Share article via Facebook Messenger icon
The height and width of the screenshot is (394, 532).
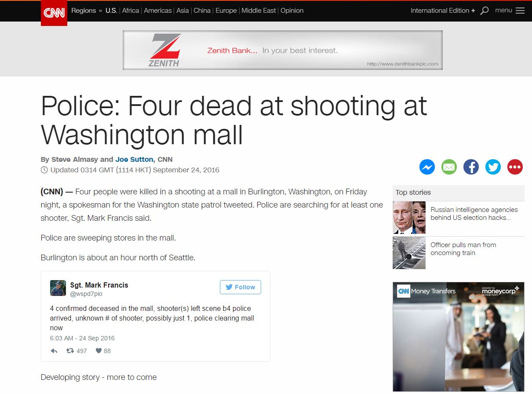(427, 167)
